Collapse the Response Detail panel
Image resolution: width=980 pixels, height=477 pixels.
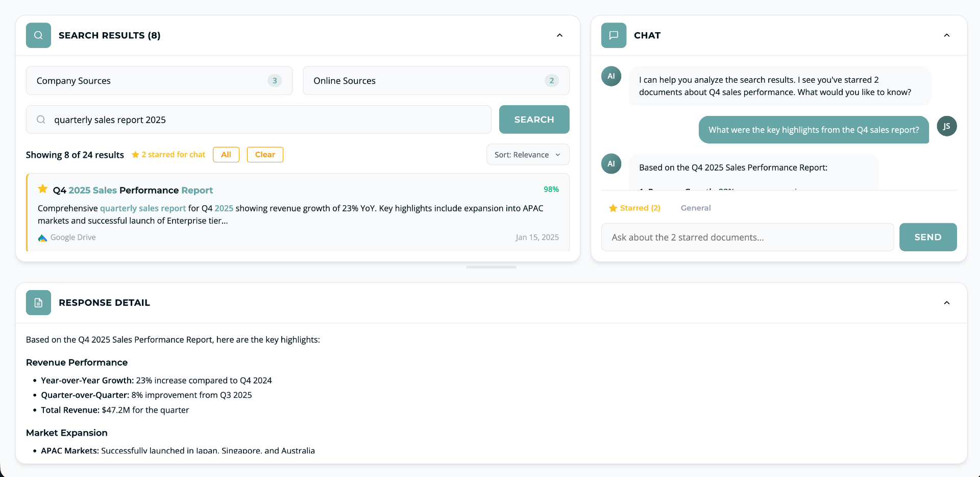[947, 302]
